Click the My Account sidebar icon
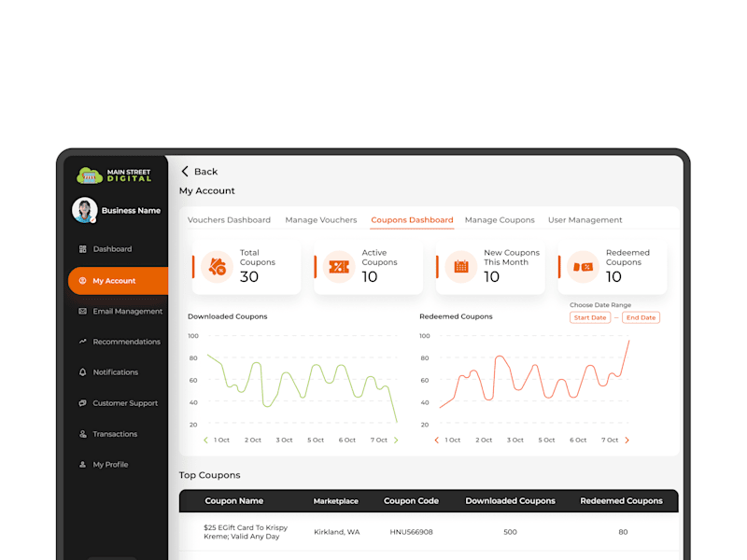 coord(82,281)
